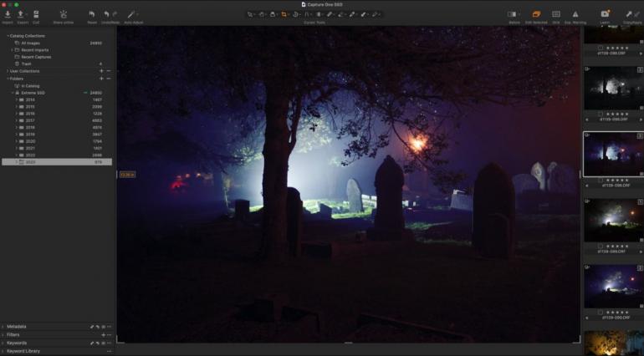
Task: Tick the checkbox under the selected thumbnail
Action: click(x=601, y=181)
